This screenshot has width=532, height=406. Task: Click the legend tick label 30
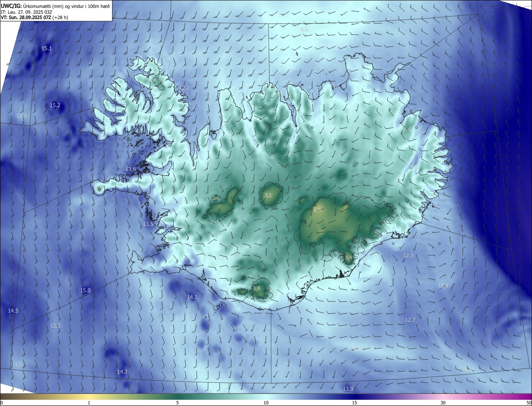click(443, 403)
